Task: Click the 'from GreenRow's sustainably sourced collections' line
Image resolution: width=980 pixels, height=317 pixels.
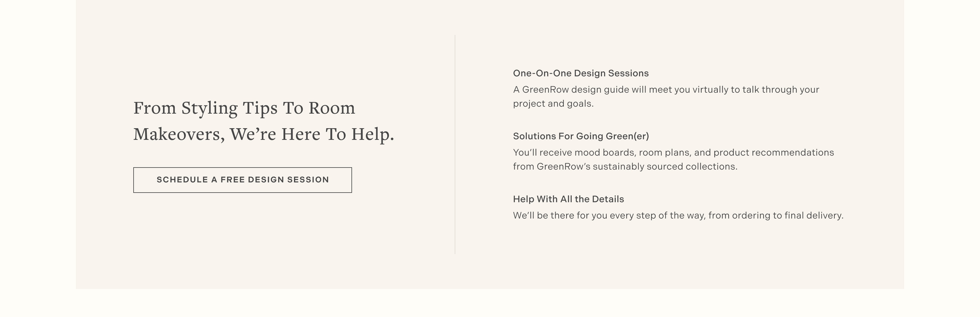Action: [625, 167]
